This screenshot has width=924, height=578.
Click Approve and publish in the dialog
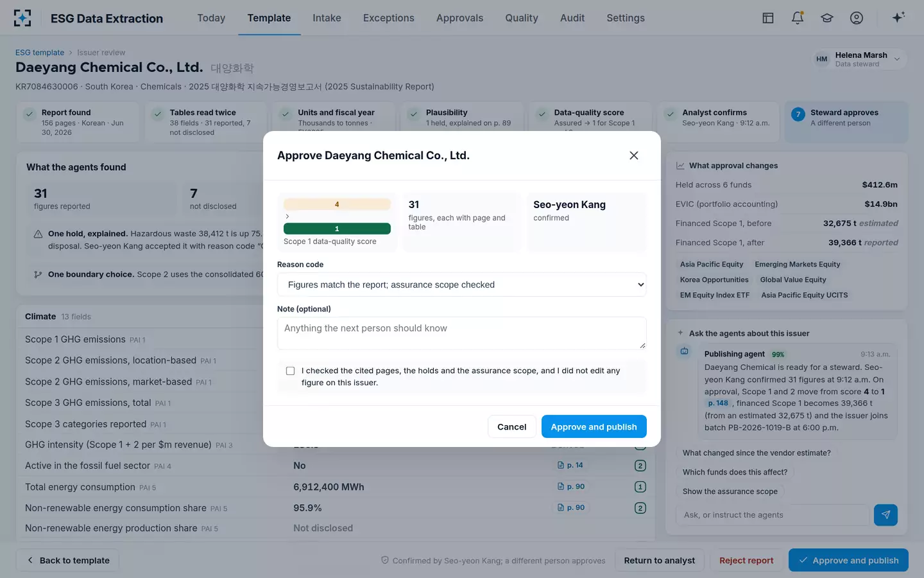click(x=594, y=426)
